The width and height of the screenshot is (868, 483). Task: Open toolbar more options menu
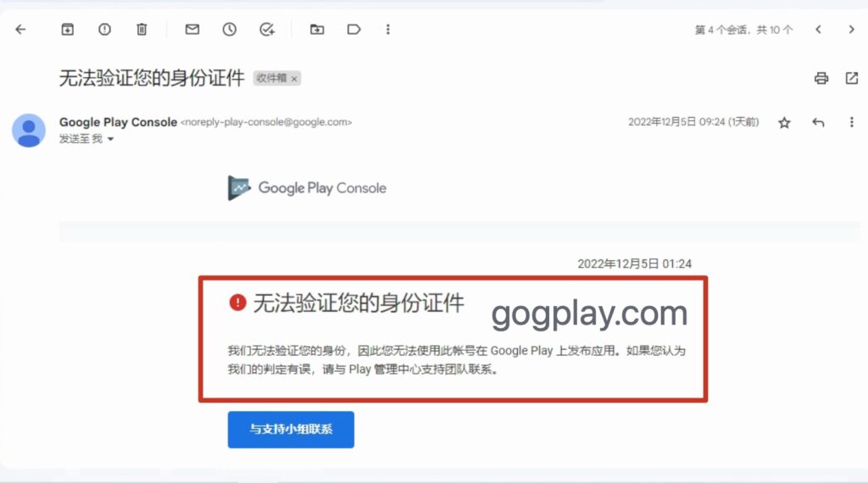pyautogui.click(x=388, y=30)
